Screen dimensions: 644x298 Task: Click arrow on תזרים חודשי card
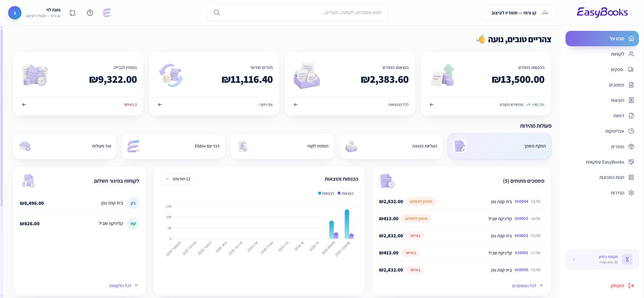point(160,105)
